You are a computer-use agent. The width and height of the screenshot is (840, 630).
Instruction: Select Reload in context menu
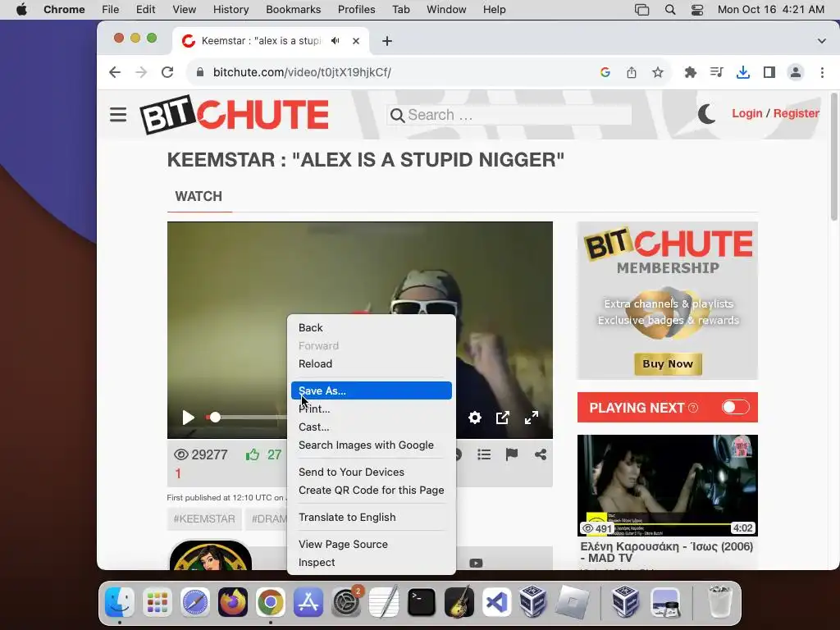372,363
